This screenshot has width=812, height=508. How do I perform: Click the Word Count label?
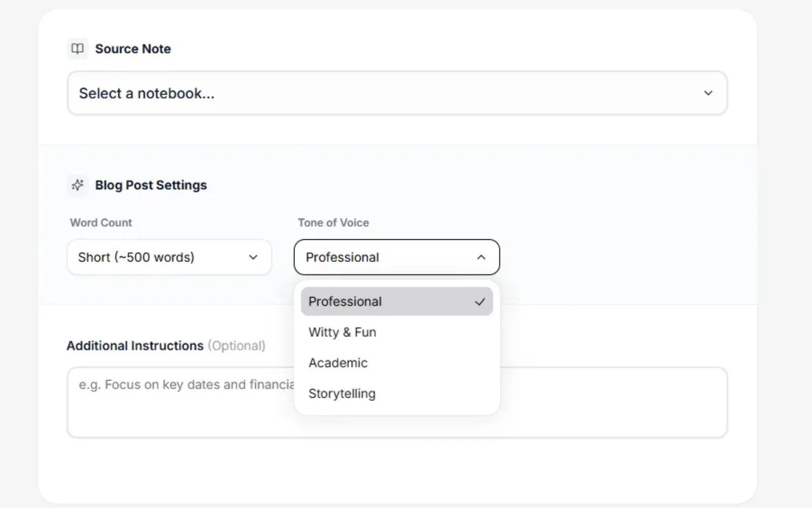pyautogui.click(x=100, y=223)
